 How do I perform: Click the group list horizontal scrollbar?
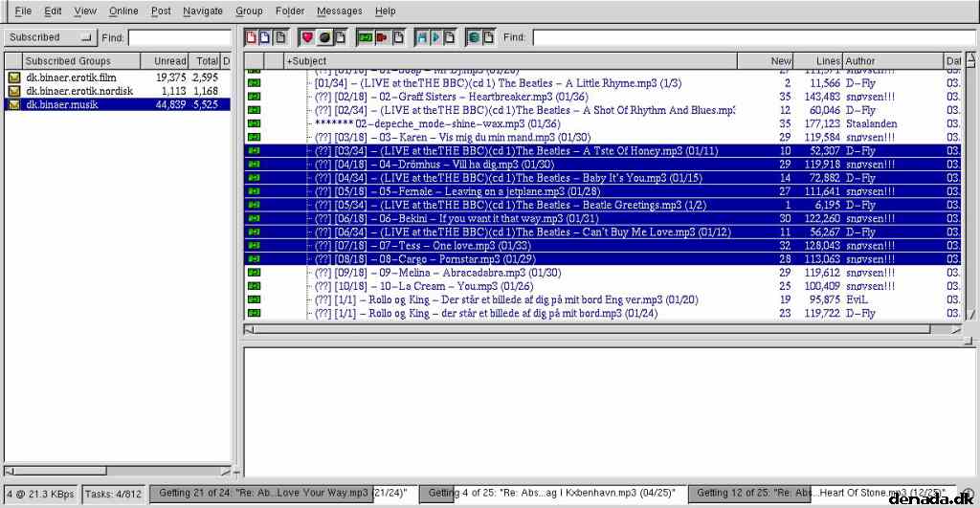(118, 471)
